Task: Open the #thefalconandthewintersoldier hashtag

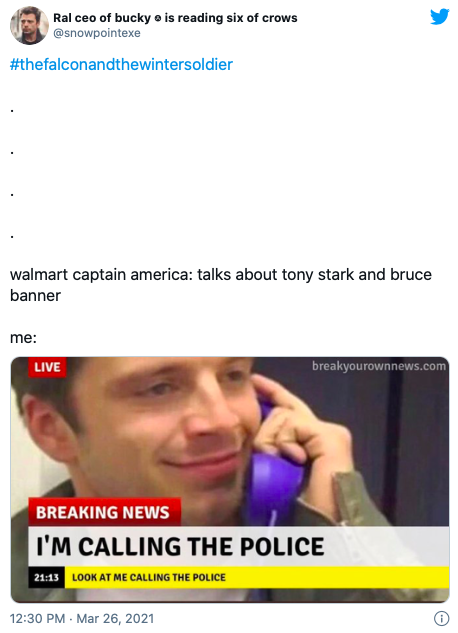Action: (x=121, y=65)
